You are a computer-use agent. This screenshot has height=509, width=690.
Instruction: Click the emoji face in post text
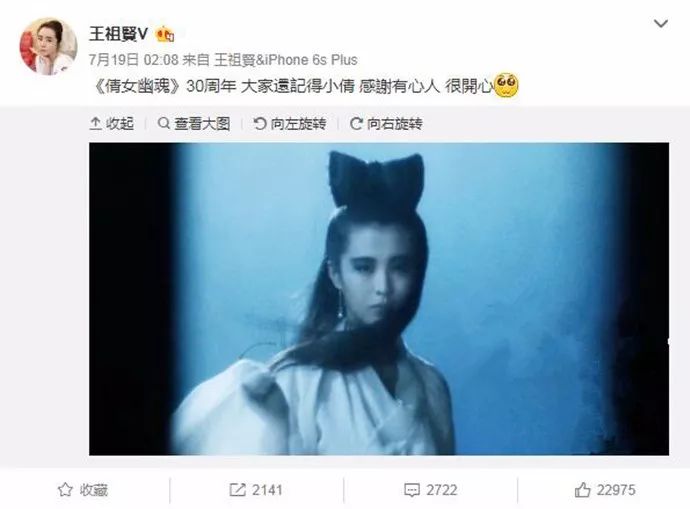click(x=506, y=85)
